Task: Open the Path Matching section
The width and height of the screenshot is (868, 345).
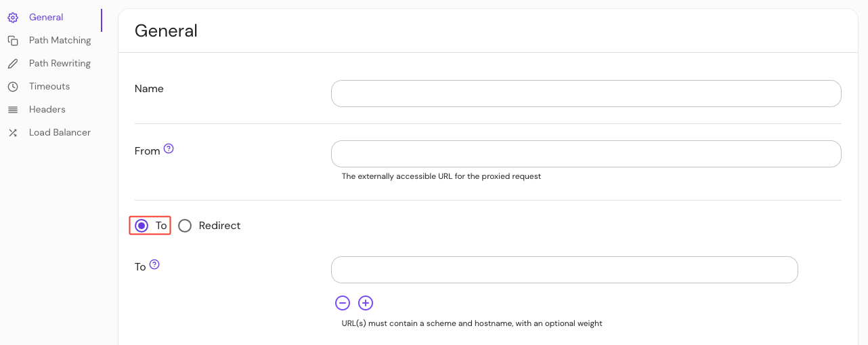Action: click(x=60, y=41)
